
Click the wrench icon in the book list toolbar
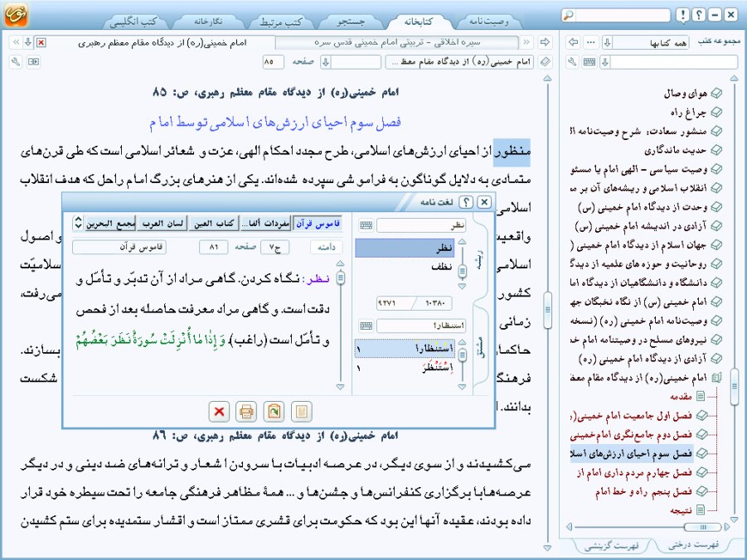(x=573, y=62)
